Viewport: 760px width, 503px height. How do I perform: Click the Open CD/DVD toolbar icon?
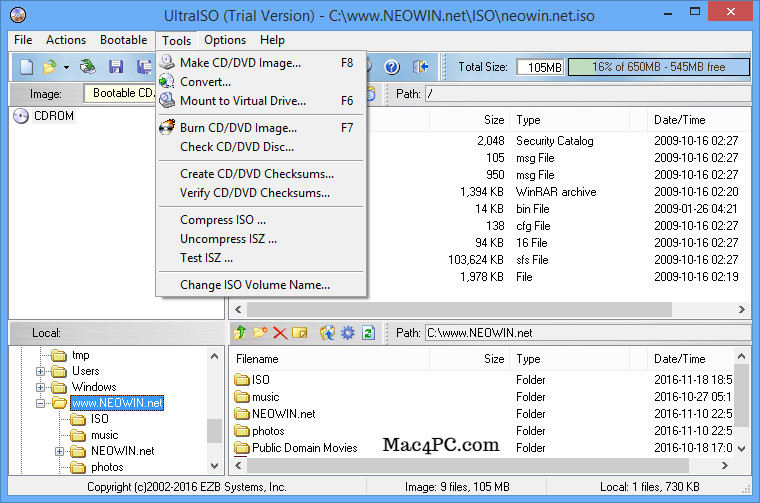88,67
